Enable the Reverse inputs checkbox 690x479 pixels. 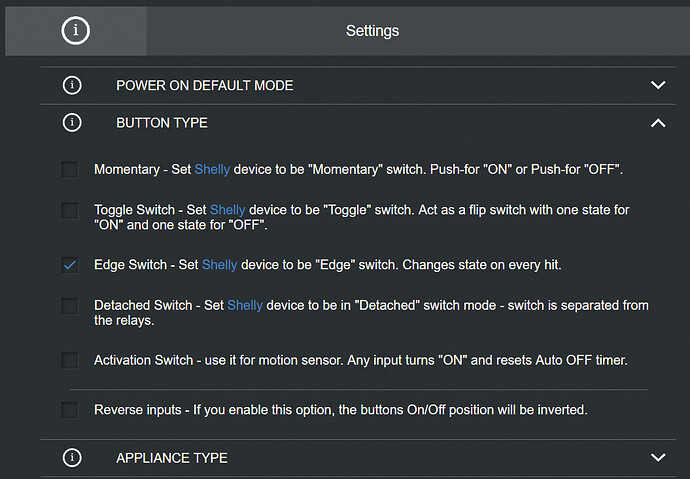tap(70, 409)
